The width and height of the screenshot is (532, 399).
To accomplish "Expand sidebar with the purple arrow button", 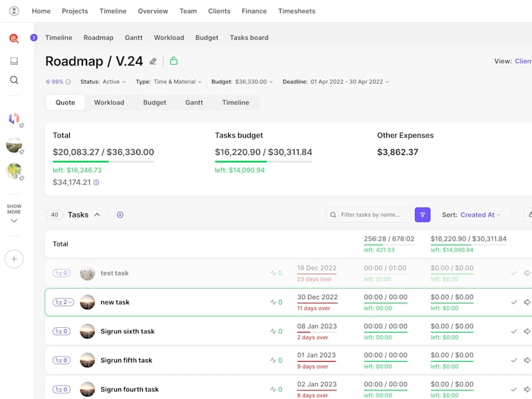I will coord(34,38).
